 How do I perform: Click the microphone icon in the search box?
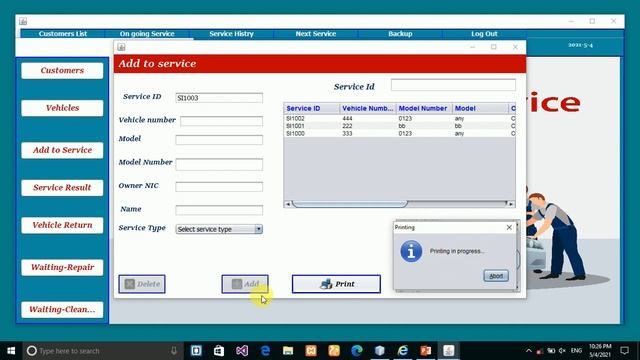coord(174,351)
